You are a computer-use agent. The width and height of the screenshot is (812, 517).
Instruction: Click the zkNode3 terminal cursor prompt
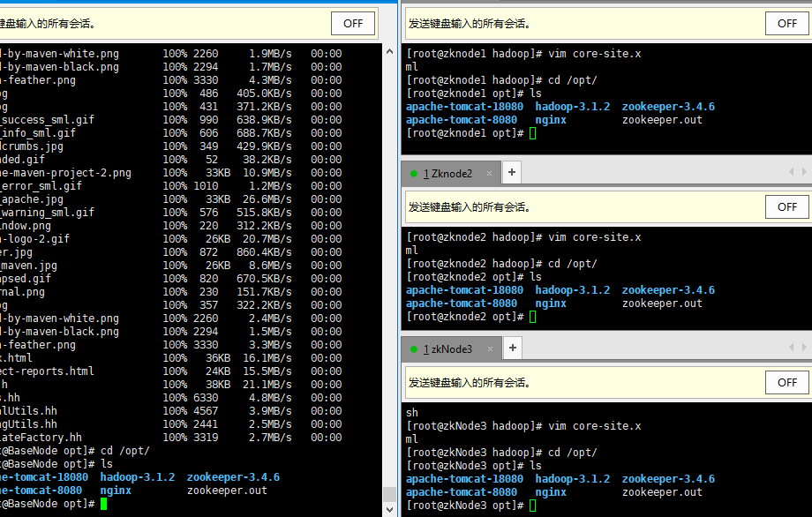coord(533,506)
